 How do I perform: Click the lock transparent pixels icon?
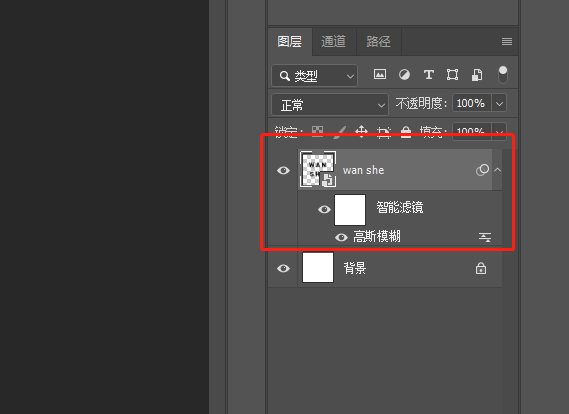point(318,131)
